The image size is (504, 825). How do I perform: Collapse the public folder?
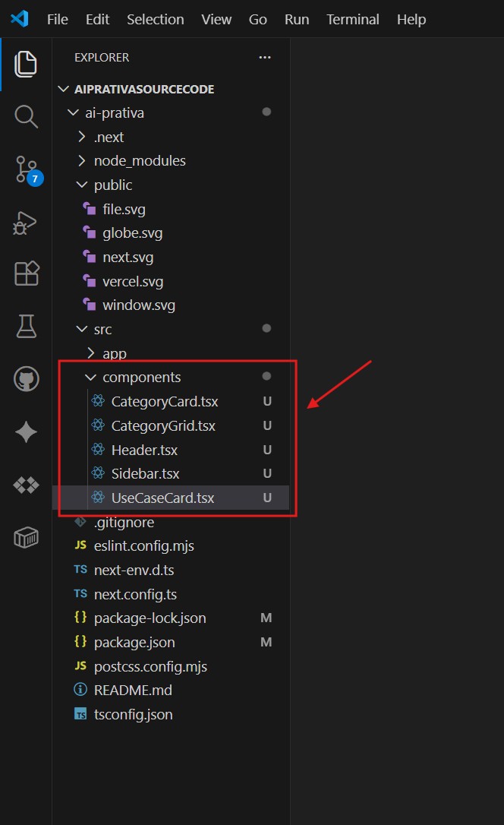[x=112, y=185]
